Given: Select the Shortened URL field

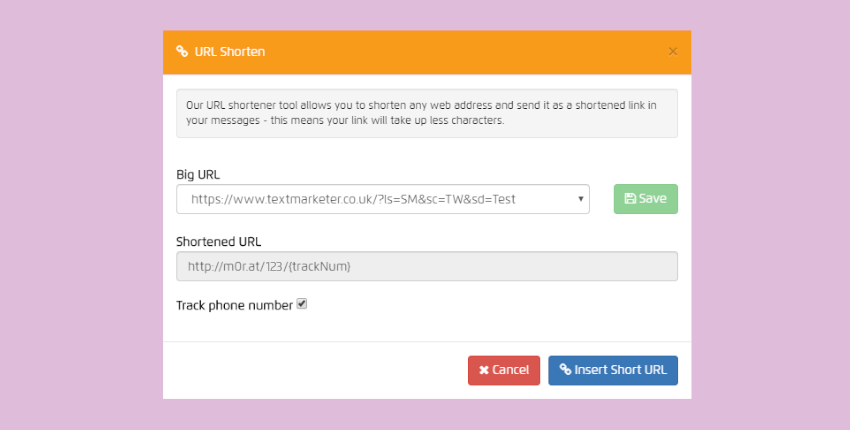Looking at the screenshot, I should coord(427,266).
